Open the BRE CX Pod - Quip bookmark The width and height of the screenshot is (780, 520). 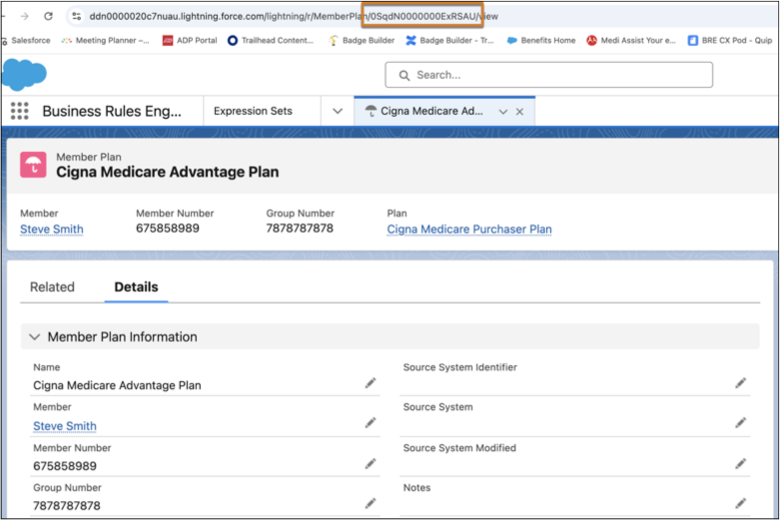tap(730, 40)
